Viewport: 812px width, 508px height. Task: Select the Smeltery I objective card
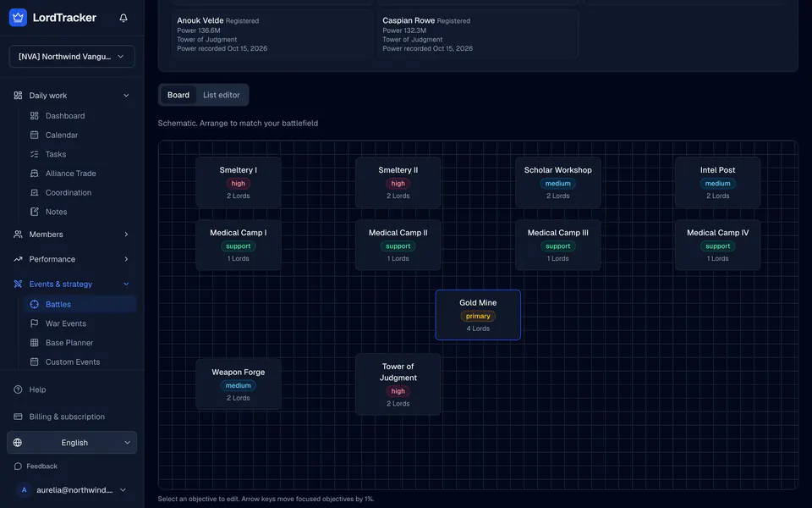pos(239,183)
